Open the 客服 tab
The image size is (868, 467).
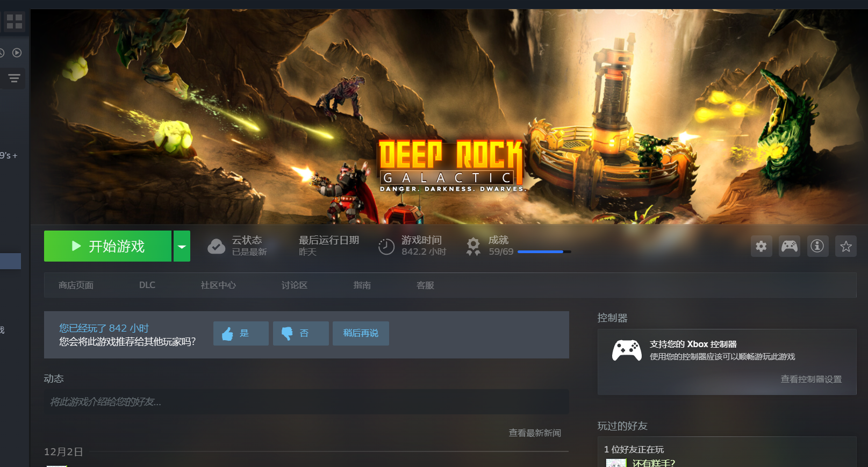pos(425,285)
